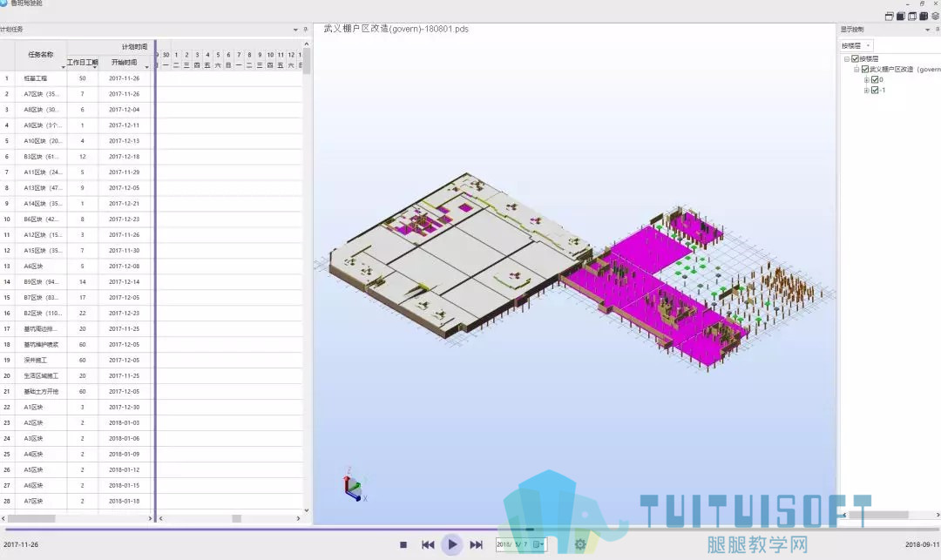Click start date 2017-12-04 cell
Screen dimensions: 941x560
[x=125, y=110]
